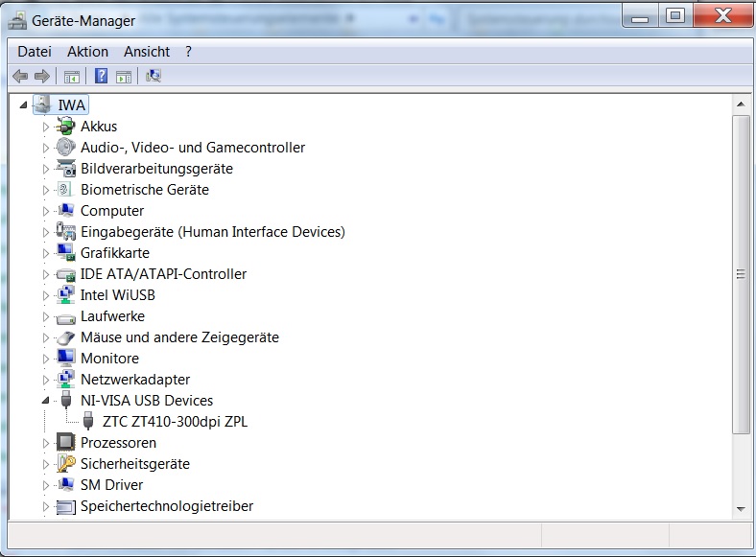This screenshot has height=557, width=756.
Task: Click the Intel WiUSB network icon
Action: tap(65, 295)
